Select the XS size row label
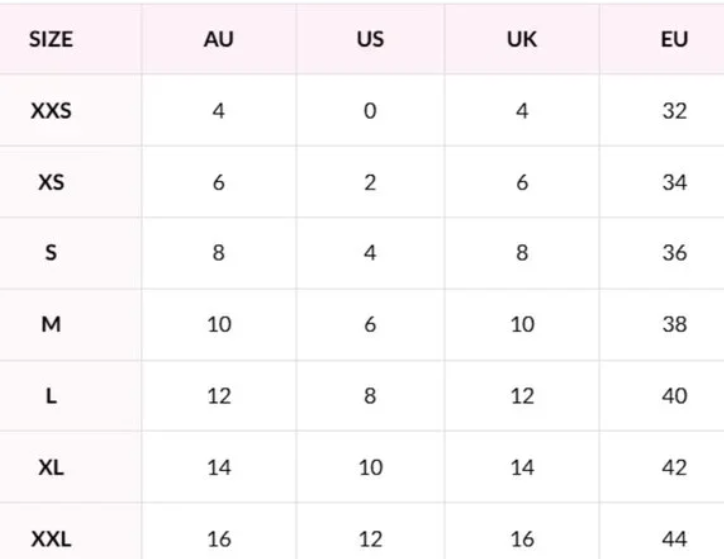The height and width of the screenshot is (559, 724). (51, 183)
